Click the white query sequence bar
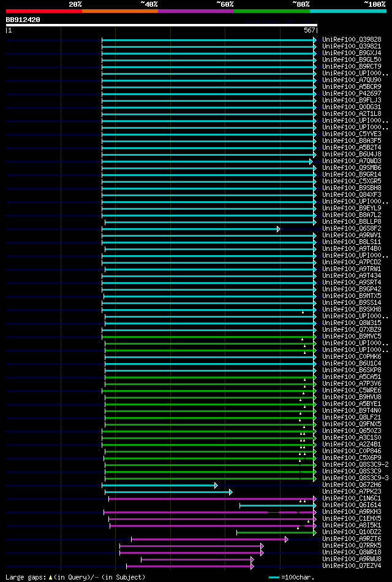The image size is (392, 582). [x=161, y=25]
